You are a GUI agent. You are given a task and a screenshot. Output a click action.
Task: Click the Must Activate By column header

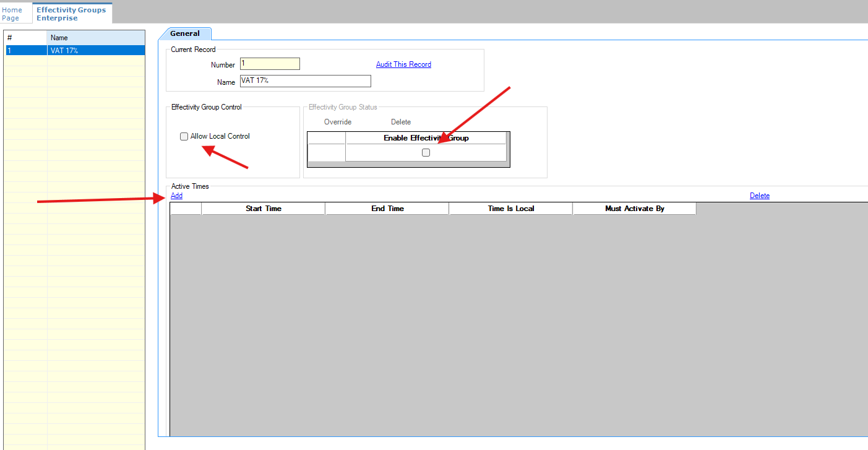point(634,209)
